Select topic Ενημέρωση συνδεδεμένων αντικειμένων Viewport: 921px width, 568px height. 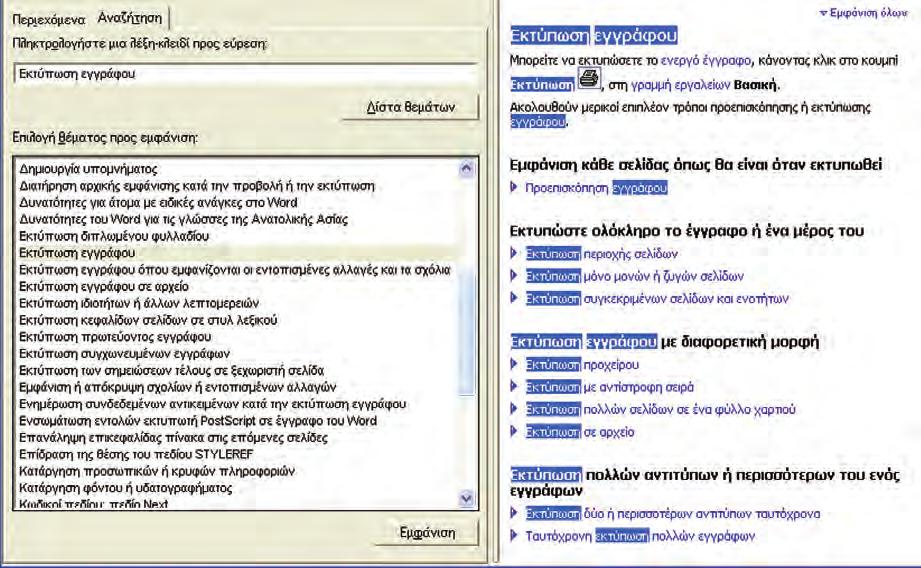[212, 404]
